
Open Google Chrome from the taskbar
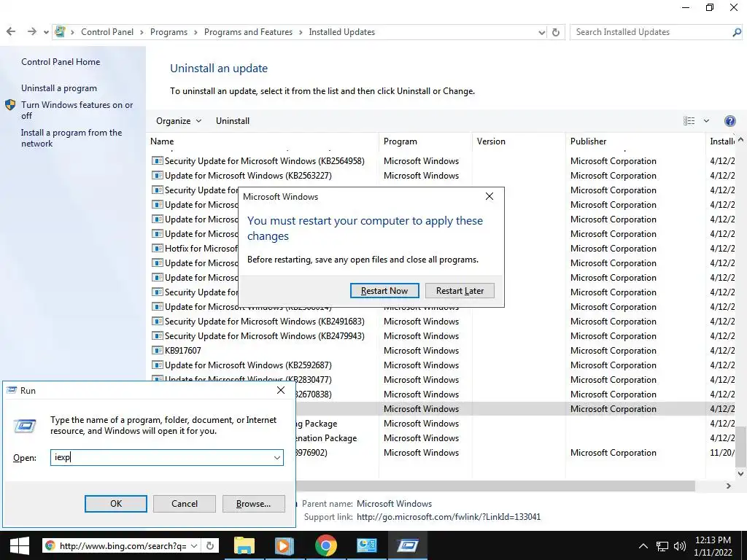[x=326, y=545]
